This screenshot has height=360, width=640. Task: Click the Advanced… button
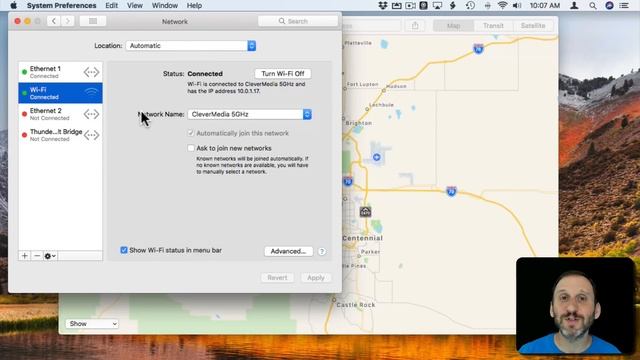[x=288, y=251]
